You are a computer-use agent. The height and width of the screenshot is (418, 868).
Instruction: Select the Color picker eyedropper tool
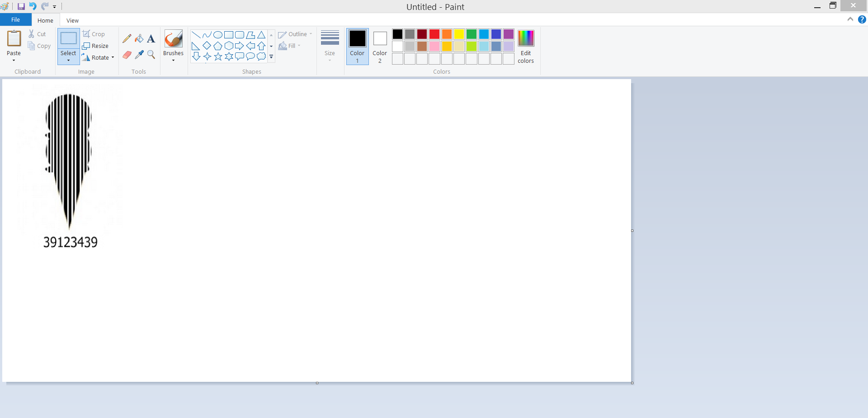tap(139, 55)
